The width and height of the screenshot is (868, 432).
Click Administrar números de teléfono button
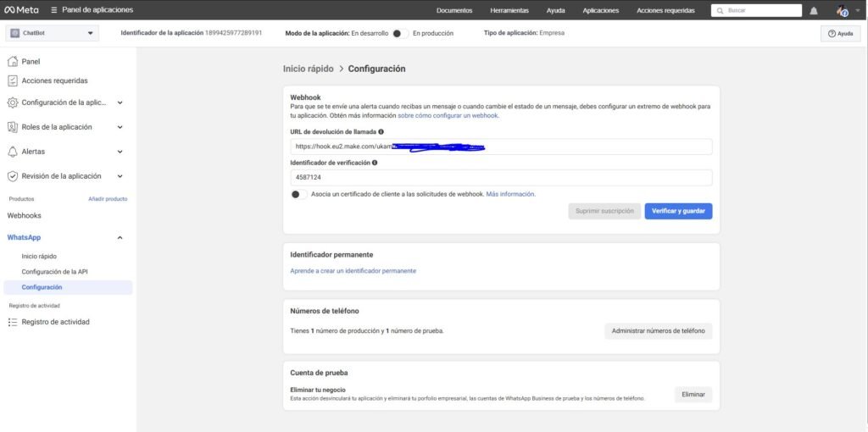[x=658, y=331]
